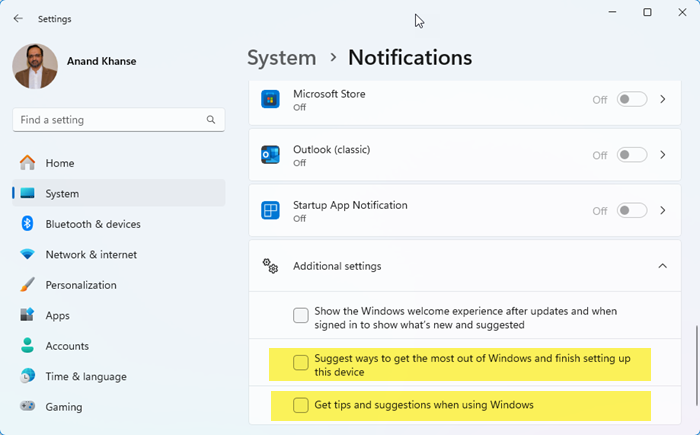Screen dimensions: 700x435
Task: Click the Bluetooth & devices icon
Action: pyautogui.click(x=28, y=224)
